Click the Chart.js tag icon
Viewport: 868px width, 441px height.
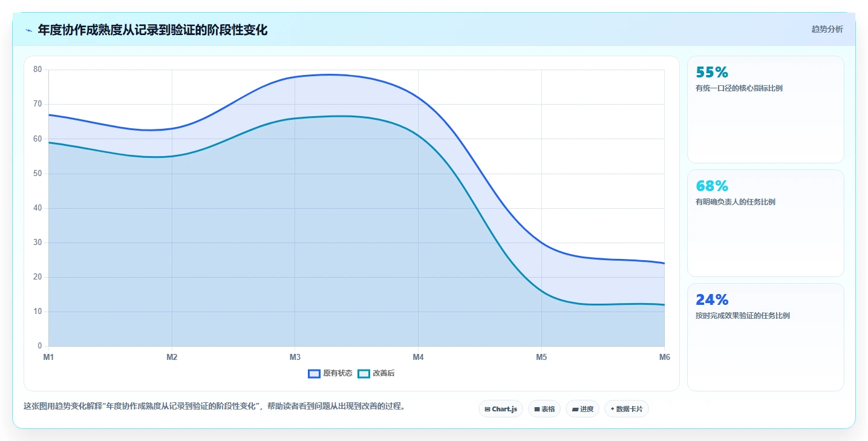(x=488, y=410)
